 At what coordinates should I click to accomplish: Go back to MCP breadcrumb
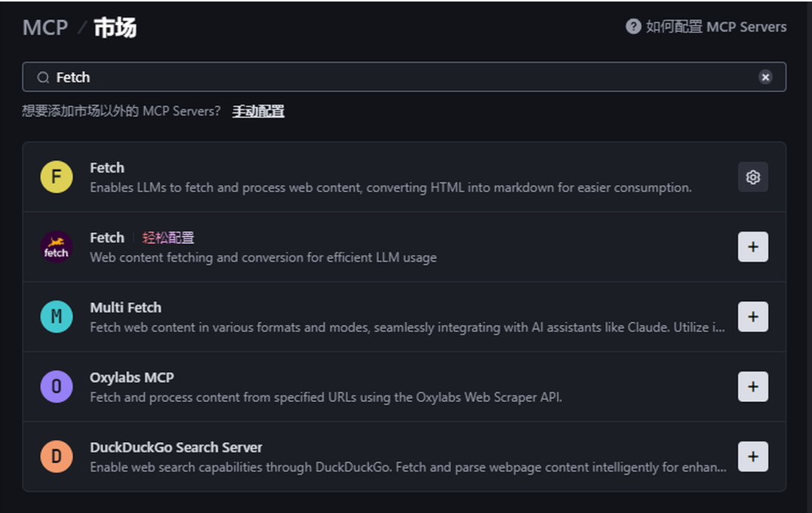[x=45, y=27]
